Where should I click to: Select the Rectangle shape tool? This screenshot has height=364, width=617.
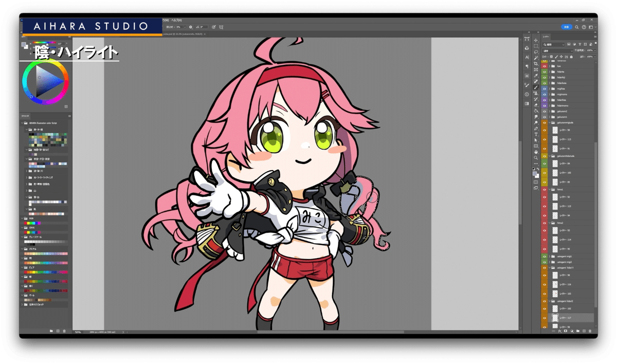[x=536, y=146]
